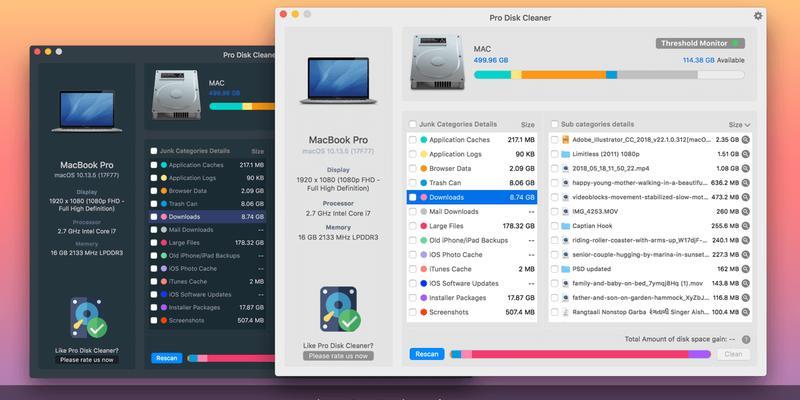This screenshot has width=800, height=400.
Task: Click hard drive icon in front window
Action: pyautogui.click(x=438, y=62)
